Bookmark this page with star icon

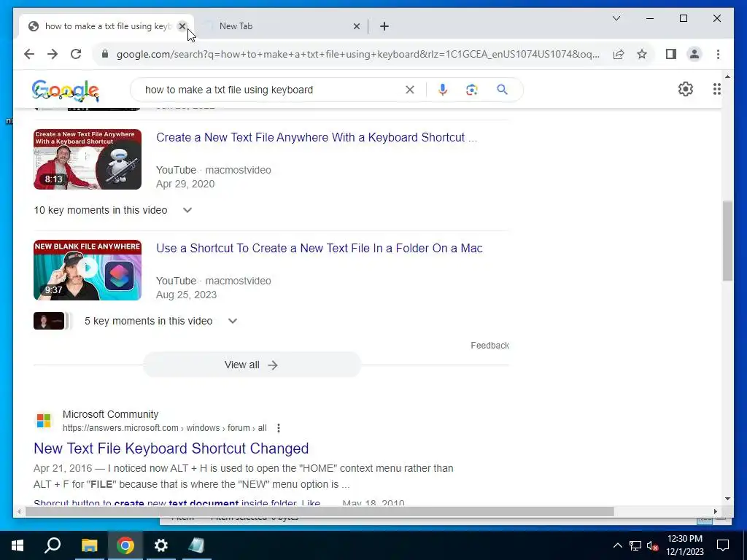pos(642,54)
